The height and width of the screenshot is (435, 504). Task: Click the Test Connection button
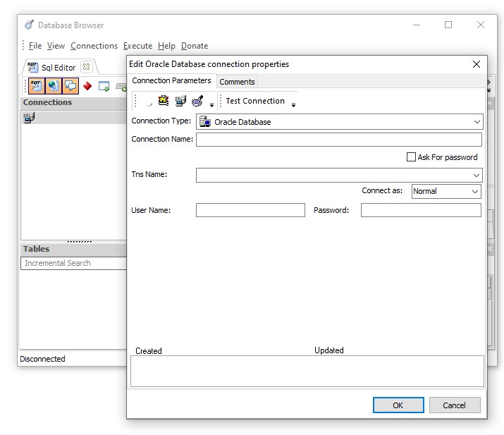[x=255, y=101]
